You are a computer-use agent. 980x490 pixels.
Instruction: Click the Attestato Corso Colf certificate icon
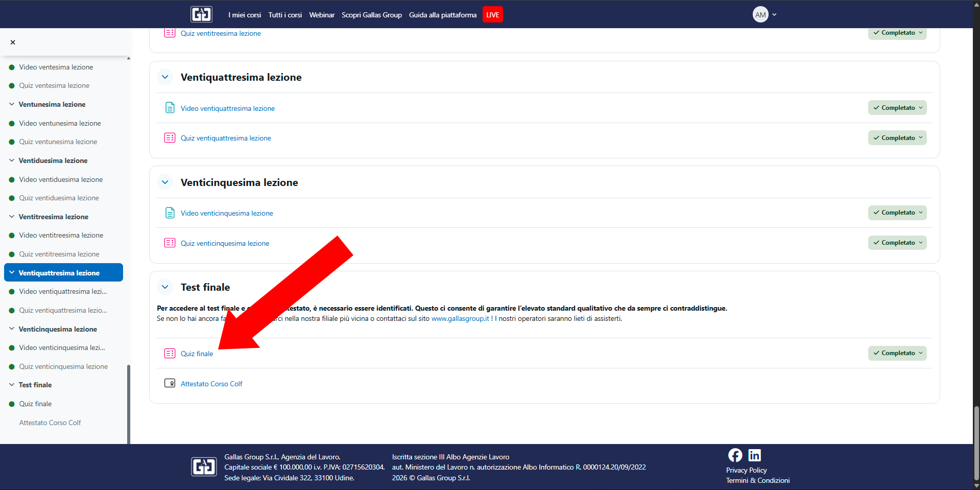(x=170, y=383)
